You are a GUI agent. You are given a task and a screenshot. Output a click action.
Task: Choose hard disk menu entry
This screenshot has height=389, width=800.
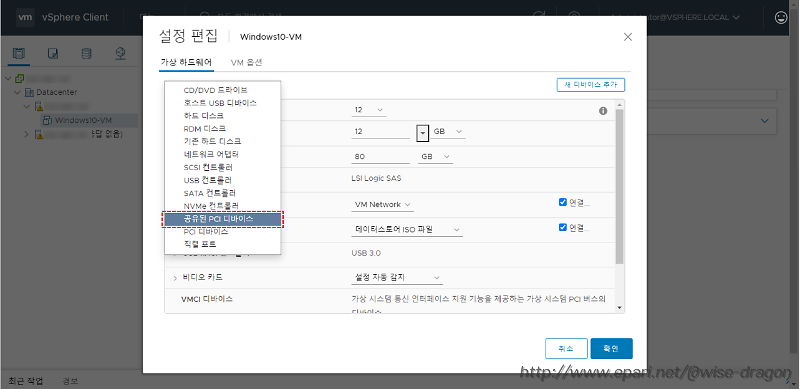point(222,116)
